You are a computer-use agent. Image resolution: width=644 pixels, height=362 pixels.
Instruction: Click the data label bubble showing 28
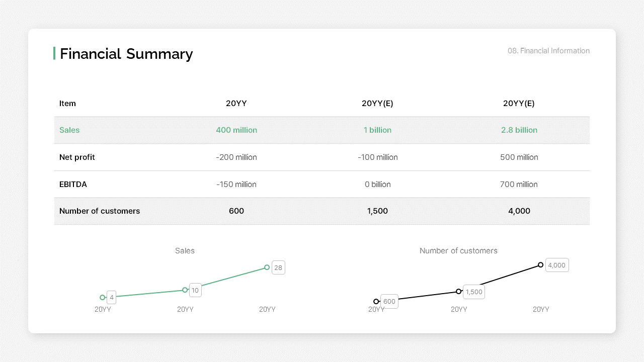[278, 267]
